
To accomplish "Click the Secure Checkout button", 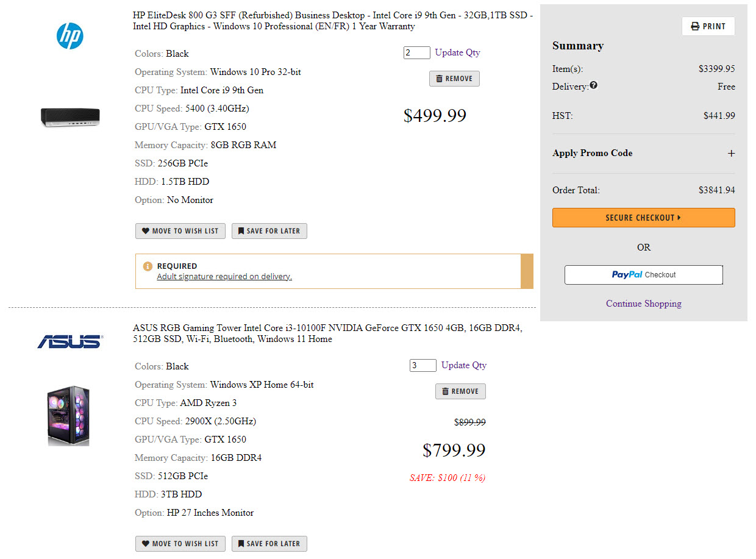I will pyautogui.click(x=643, y=218).
